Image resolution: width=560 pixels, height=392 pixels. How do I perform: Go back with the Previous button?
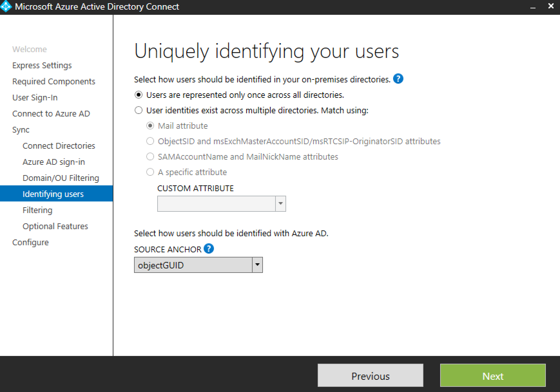tap(370, 376)
